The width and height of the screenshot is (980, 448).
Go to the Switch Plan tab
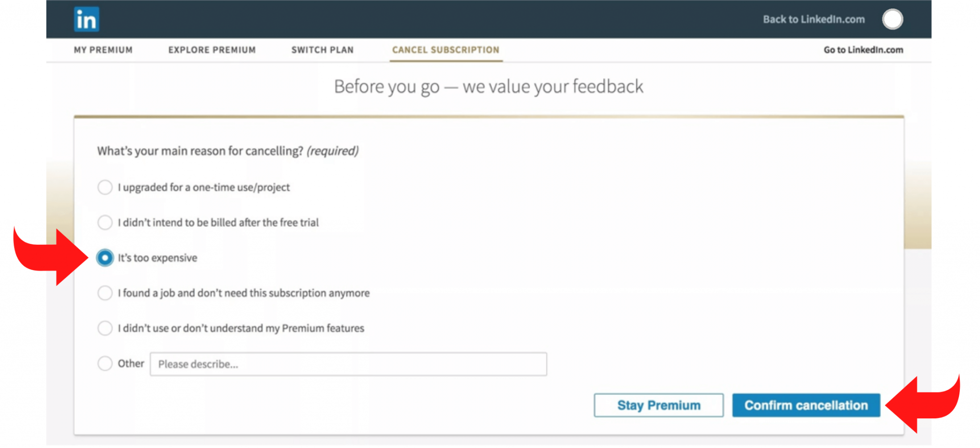click(323, 50)
